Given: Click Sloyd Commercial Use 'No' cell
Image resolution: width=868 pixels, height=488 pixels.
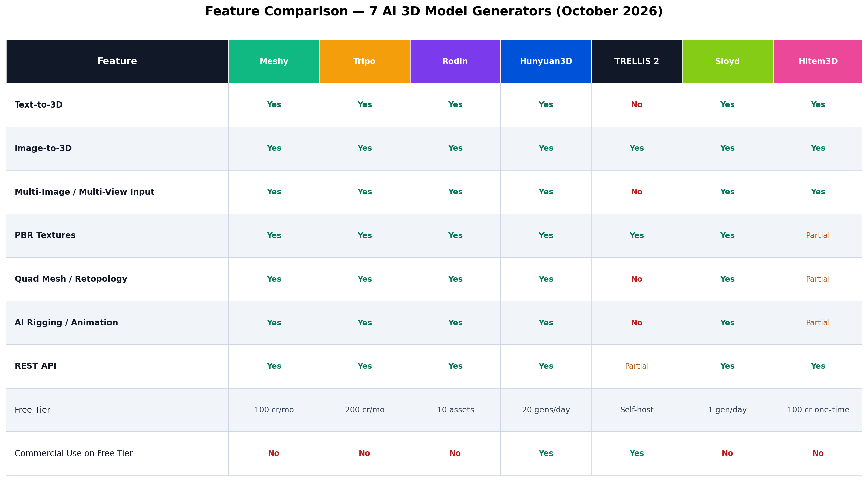Looking at the screenshot, I should point(727,453).
